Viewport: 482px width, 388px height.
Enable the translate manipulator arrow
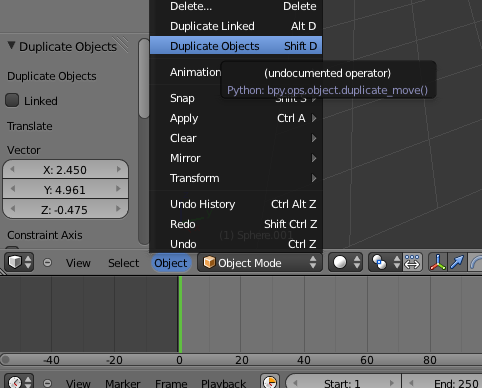pos(457,262)
